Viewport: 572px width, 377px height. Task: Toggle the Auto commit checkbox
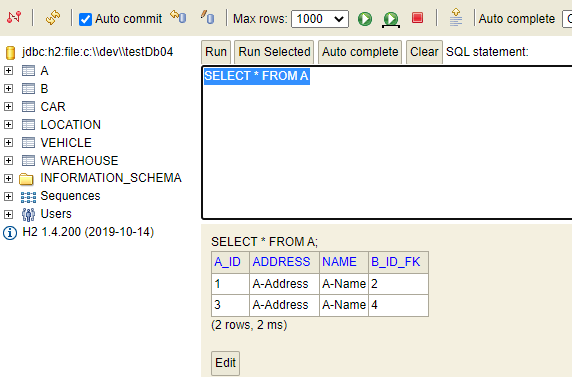[85, 19]
